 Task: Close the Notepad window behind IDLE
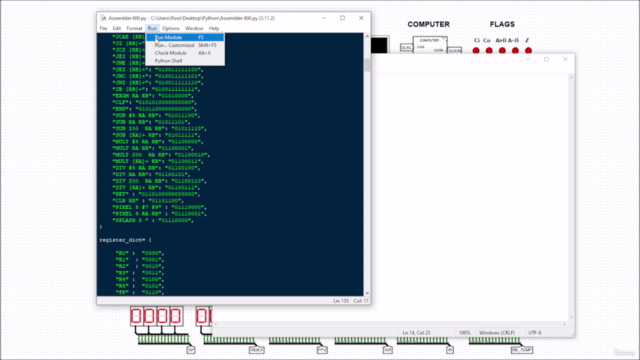[565, 59]
